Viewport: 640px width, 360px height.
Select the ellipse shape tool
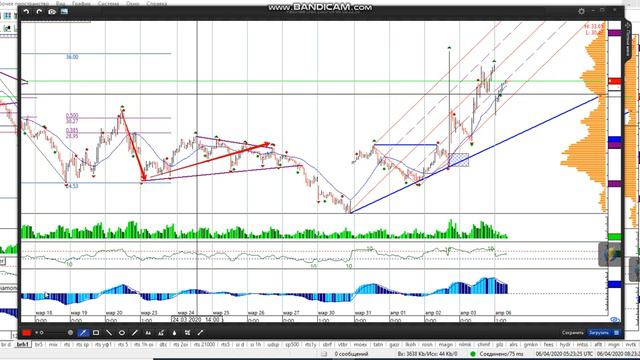click(122, 333)
